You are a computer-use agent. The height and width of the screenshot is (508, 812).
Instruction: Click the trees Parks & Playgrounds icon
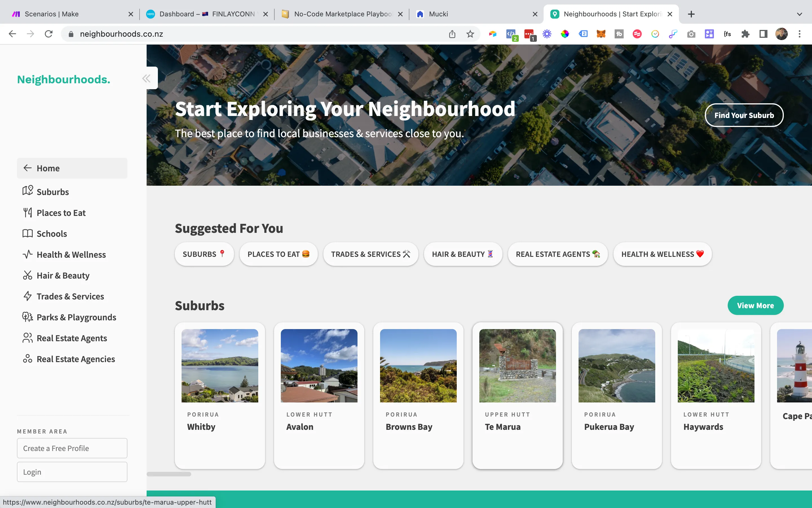coord(28,317)
